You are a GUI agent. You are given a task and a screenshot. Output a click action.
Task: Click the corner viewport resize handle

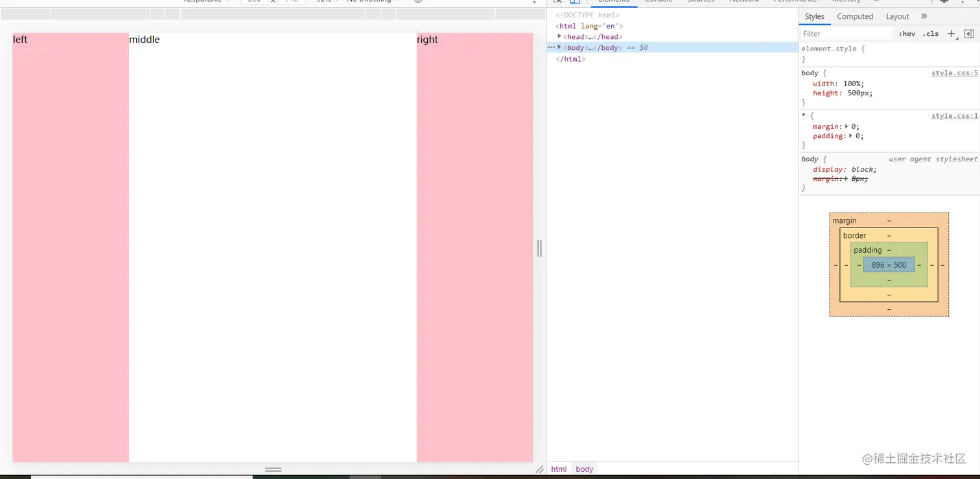pos(539,469)
